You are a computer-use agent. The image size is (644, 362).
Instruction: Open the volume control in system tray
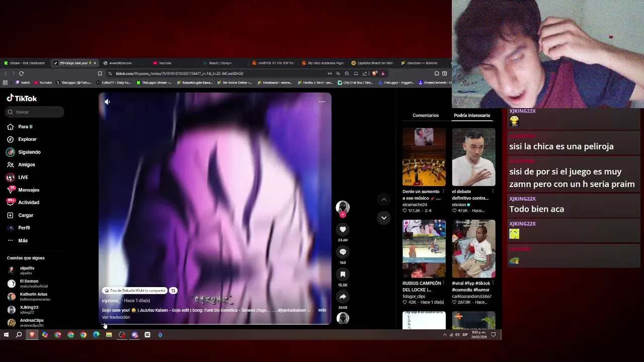point(457,334)
